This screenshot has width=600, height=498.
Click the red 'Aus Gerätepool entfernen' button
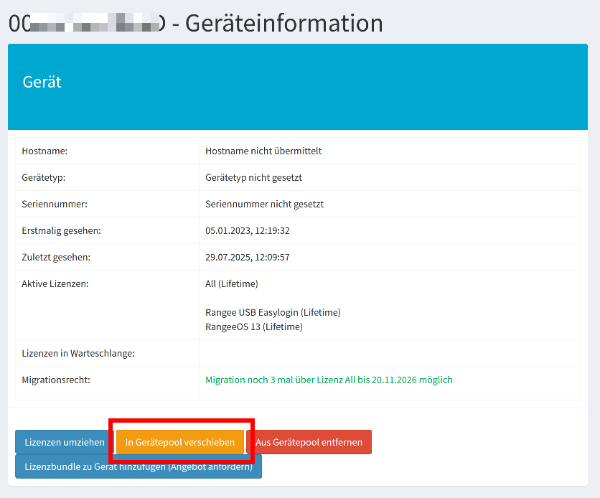[x=308, y=442]
